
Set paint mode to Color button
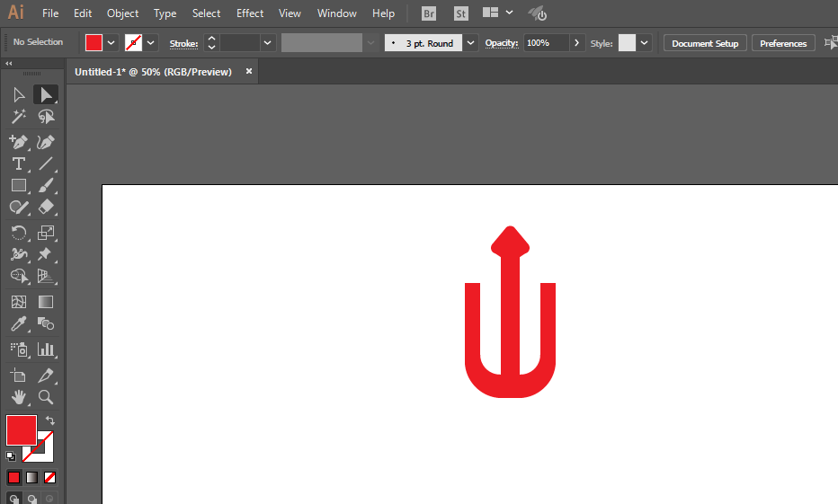[x=13, y=477]
